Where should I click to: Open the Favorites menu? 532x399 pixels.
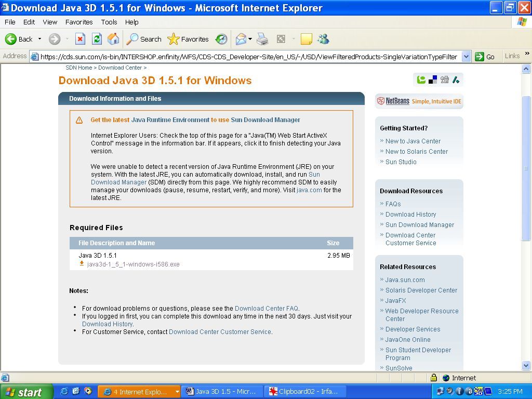pyautogui.click(x=79, y=22)
